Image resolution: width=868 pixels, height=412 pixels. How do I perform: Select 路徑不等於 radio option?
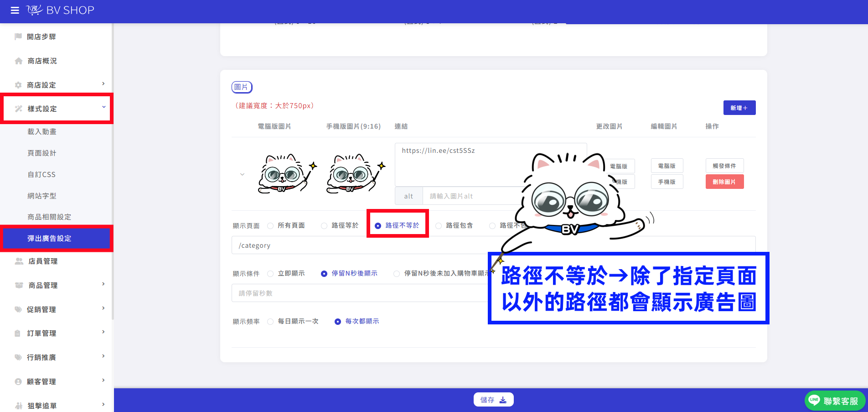click(x=378, y=226)
